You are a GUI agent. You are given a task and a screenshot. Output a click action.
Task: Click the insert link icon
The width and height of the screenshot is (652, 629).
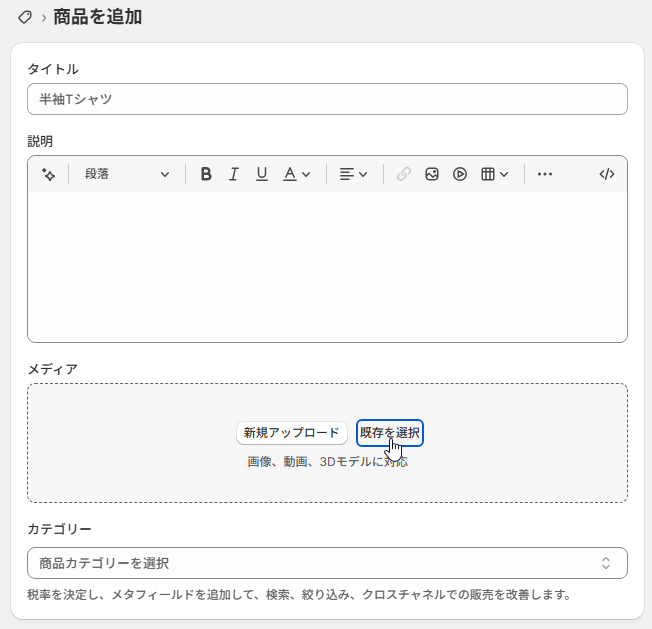(x=404, y=174)
